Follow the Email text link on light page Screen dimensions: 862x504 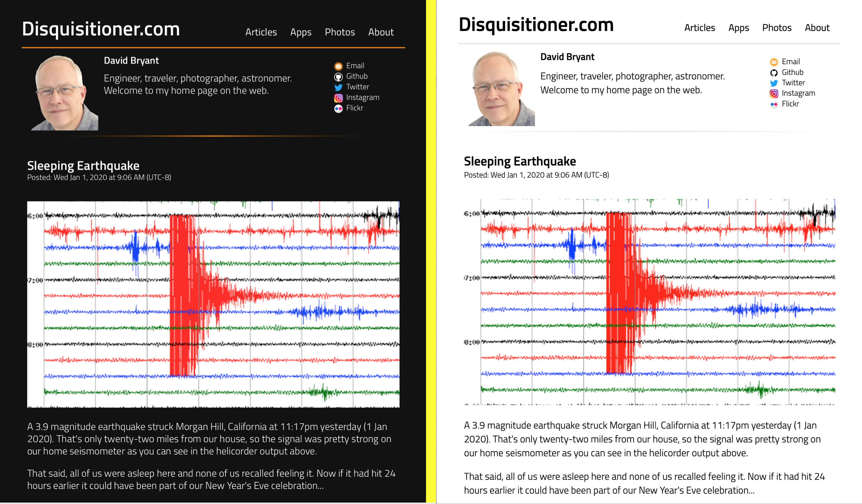791,62
